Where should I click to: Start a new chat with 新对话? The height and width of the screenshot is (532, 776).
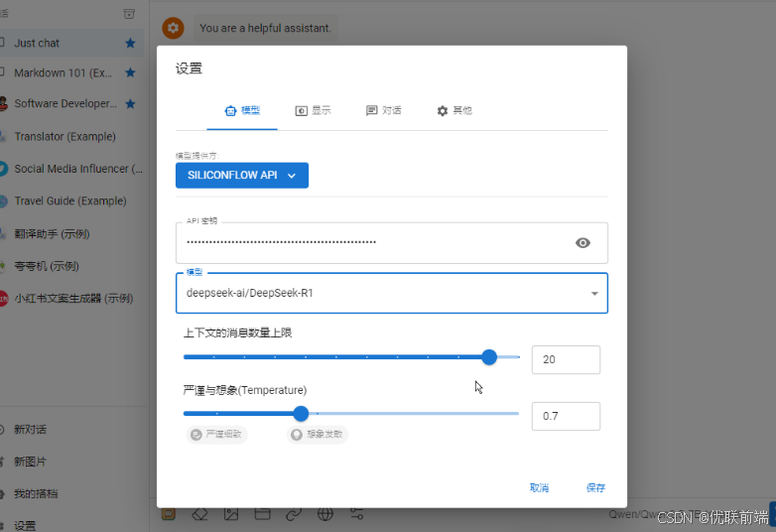(30, 430)
